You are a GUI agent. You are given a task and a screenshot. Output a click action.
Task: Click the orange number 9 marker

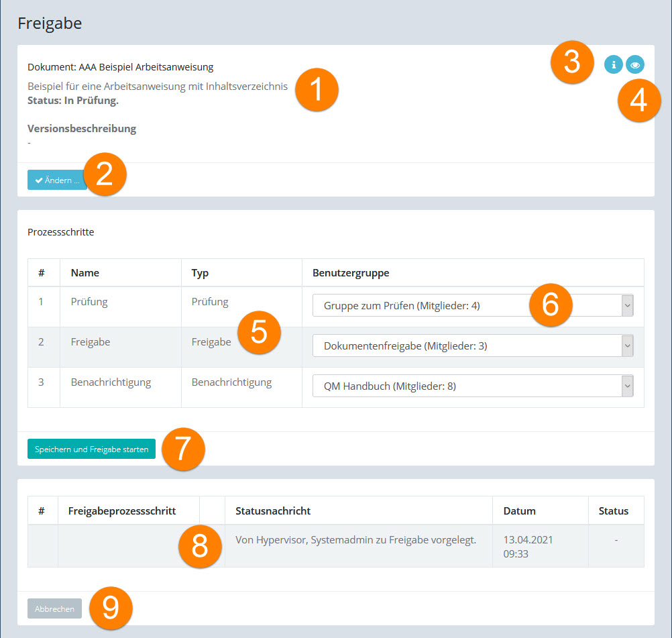(x=111, y=608)
